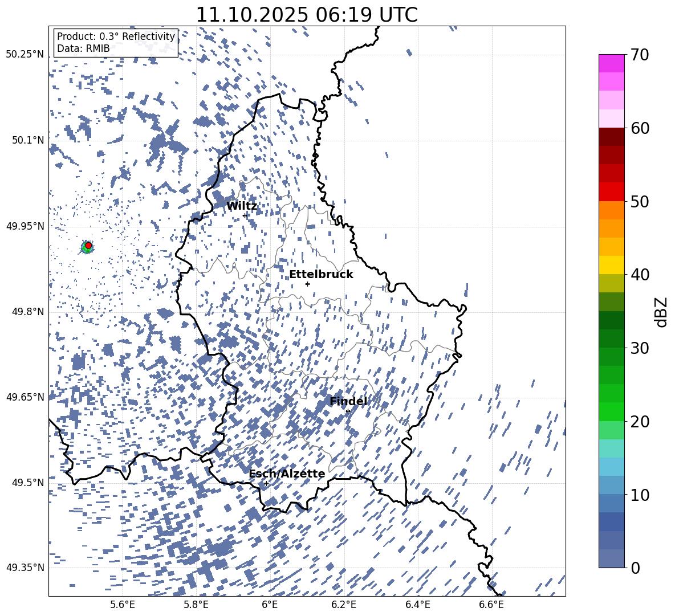This screenshot has height=616, width=675.
Task: Click the 5.8°E longitude tick label
Action: [x=196, y=605]
